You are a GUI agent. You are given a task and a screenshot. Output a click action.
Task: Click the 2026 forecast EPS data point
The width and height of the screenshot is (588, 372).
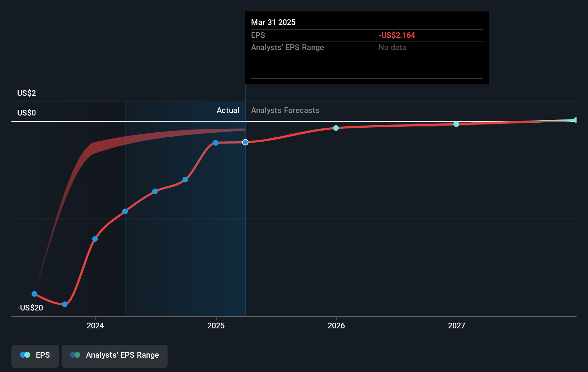coord(336,128)
